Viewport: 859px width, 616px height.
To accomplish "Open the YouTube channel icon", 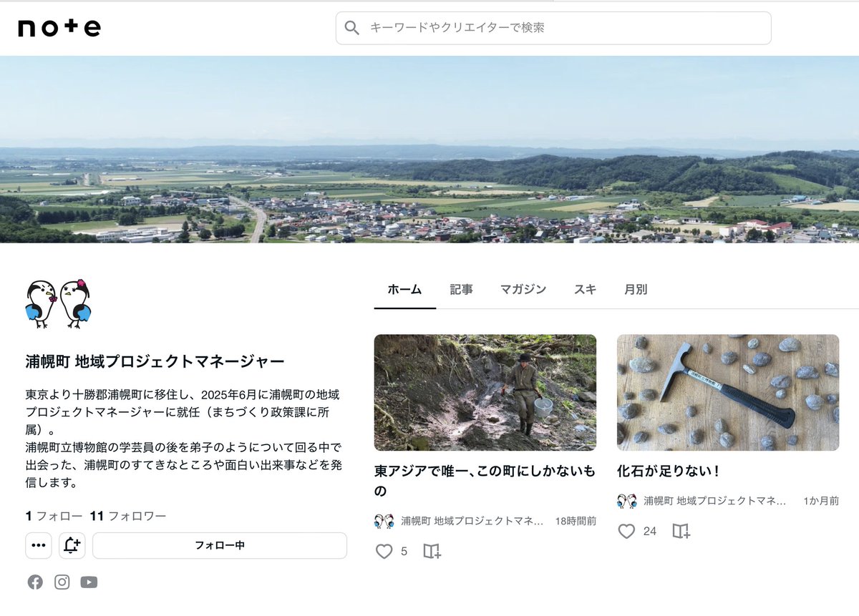I will coord(89,582).
